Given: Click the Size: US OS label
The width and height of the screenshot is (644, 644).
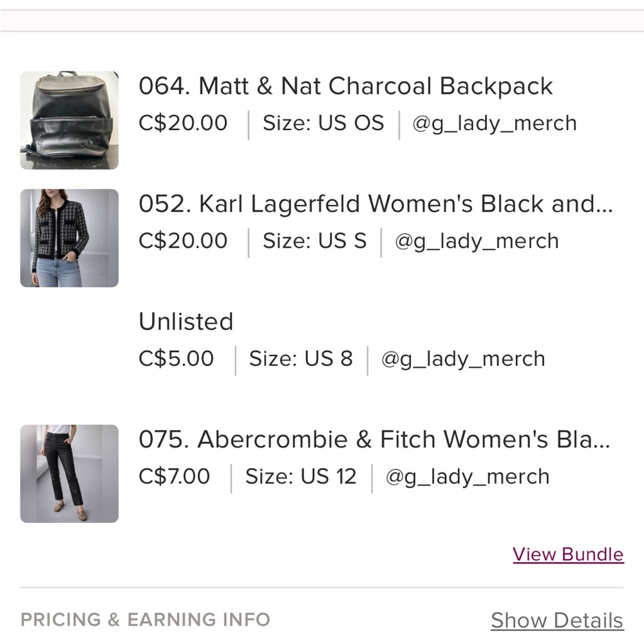Looking at the screenshot, I should click(323, 123).
